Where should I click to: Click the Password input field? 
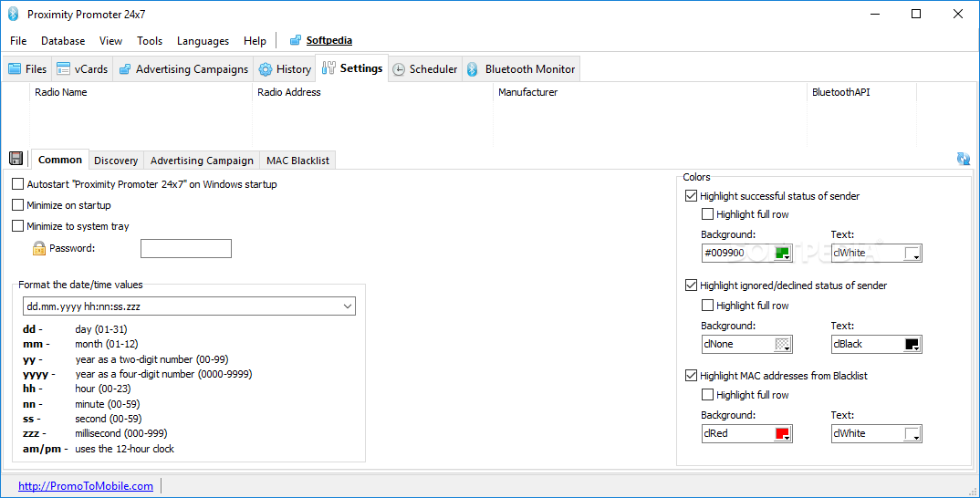(185, 248)
